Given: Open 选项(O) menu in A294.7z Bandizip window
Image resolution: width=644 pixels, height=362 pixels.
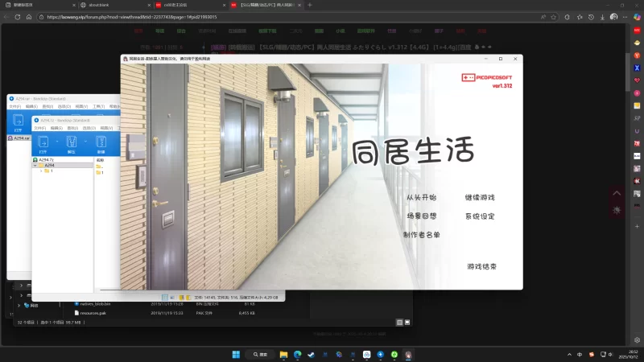Looking at the screenshot, I should pos(89,128).
